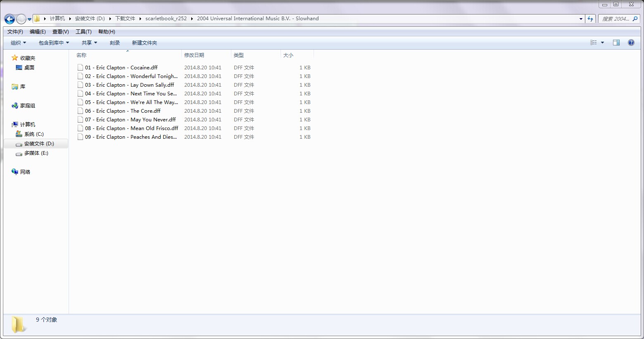This screenshot has height=339, width=644.
Task: Click file icon of 04 Next Time You See
Action: point(81,93)
